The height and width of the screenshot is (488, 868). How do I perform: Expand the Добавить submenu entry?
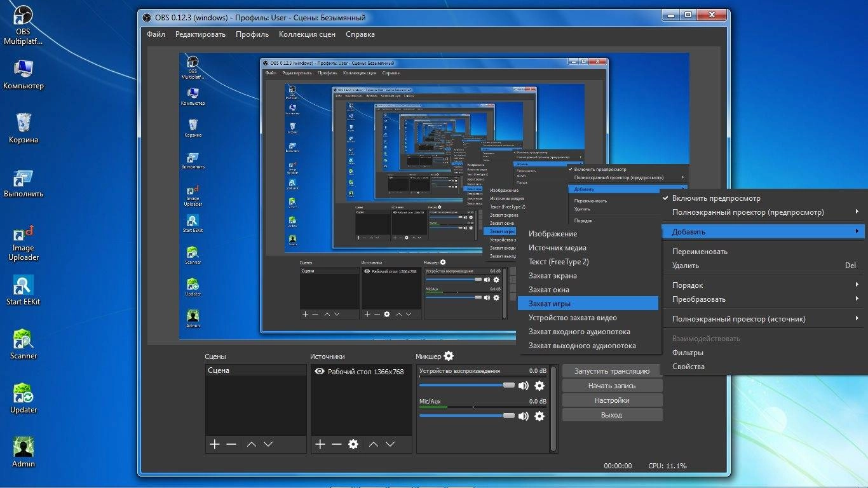click(x=763, y=232)
